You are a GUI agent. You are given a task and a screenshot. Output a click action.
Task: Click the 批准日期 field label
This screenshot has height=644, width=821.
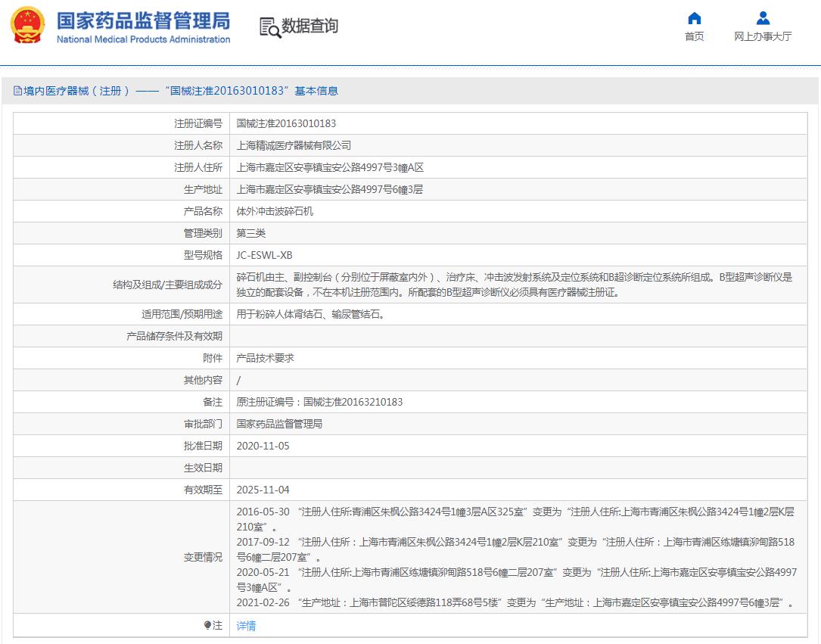203,446
